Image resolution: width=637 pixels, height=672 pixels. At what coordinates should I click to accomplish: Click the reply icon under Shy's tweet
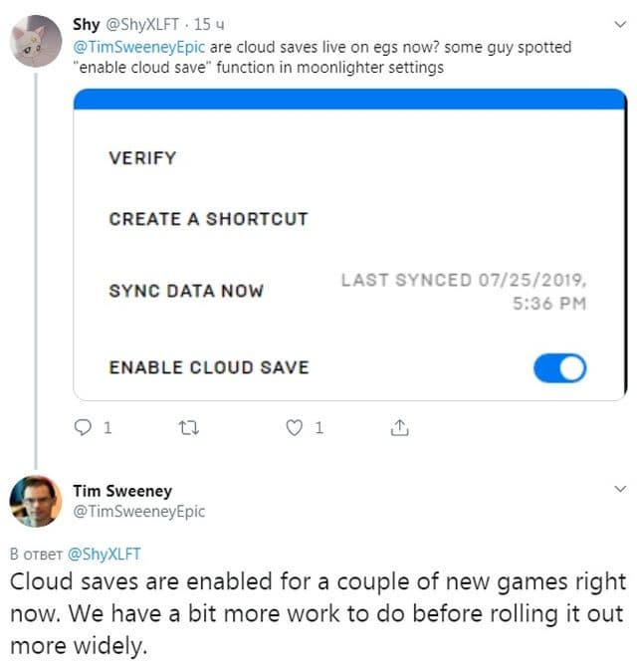point(85,429)
